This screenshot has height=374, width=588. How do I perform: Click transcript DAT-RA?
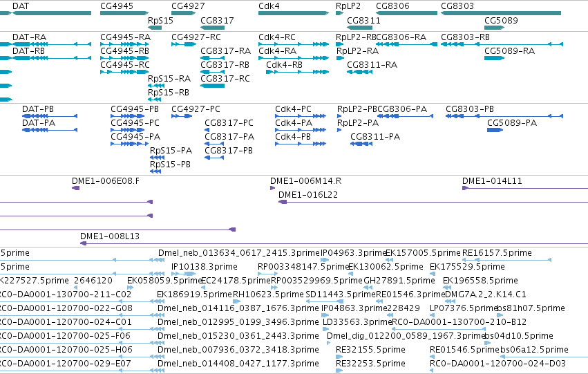(52, 44)
